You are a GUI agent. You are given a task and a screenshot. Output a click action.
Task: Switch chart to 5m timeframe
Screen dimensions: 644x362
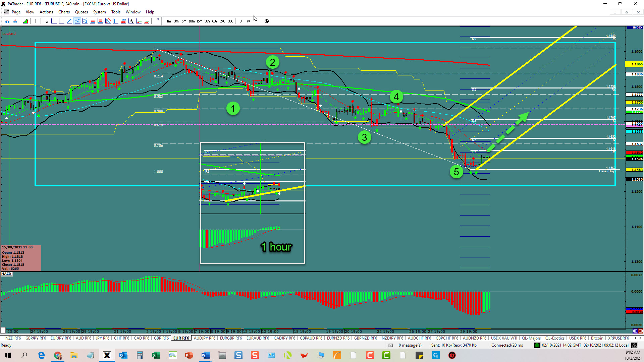point(184,21)
